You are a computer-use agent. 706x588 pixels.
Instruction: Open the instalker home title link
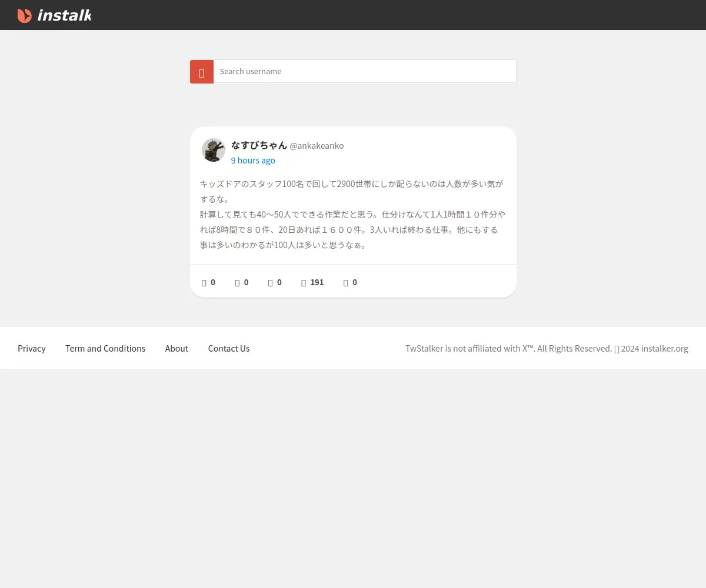coord(64,15)
